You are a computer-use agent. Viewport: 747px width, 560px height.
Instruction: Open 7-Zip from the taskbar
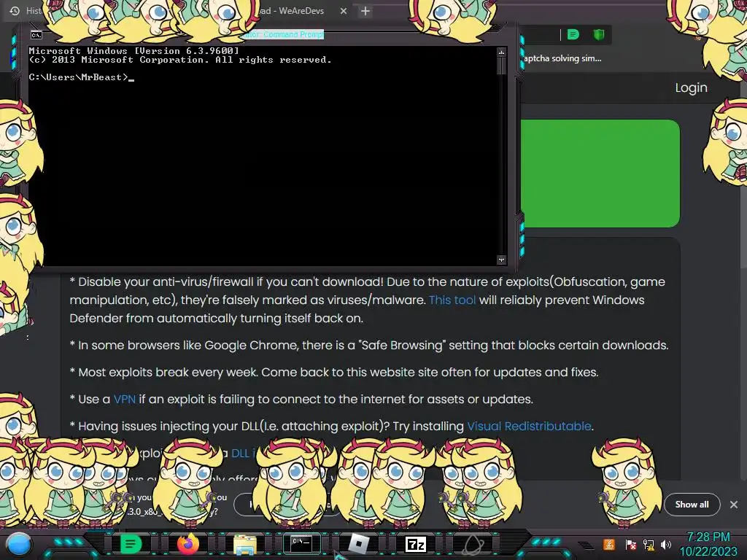415,544
